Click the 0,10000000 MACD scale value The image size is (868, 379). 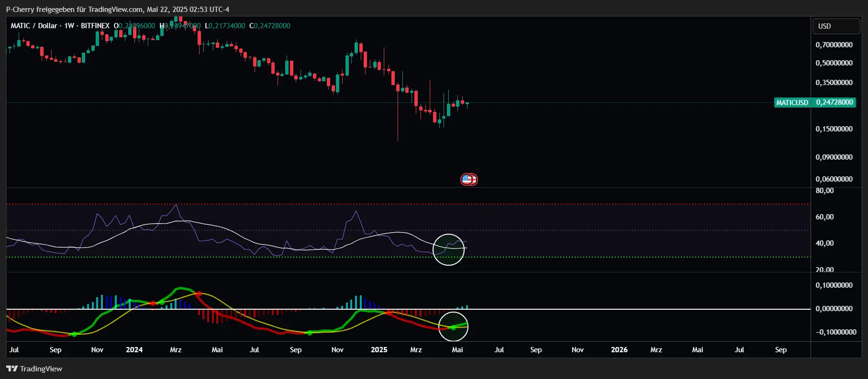[834, 285]
